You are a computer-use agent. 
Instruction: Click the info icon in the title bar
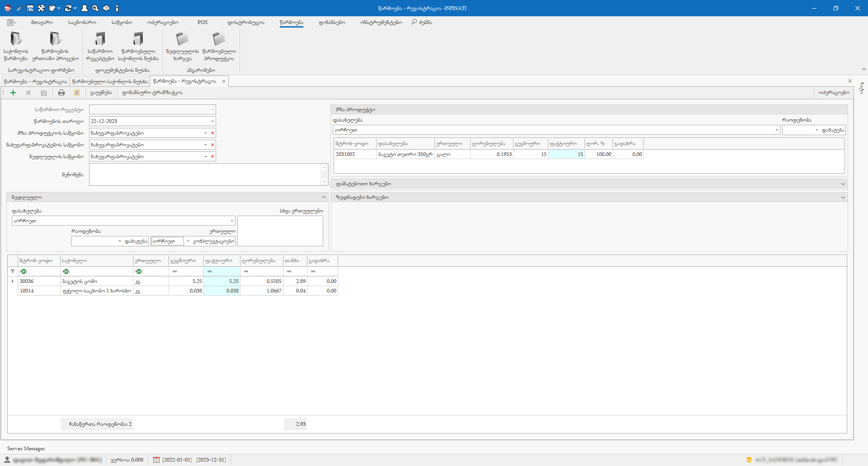pyautogui.click(x=117, y=8)
